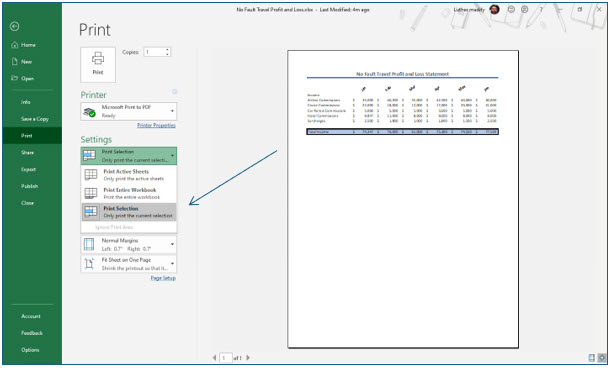The width and height of the screenshot is (610, 368).
Task: Click the user account profile picture
Action: coord(494,10)
